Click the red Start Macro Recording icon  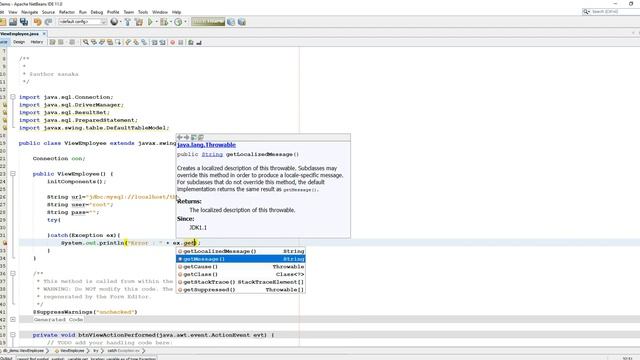tap(173, 42)
